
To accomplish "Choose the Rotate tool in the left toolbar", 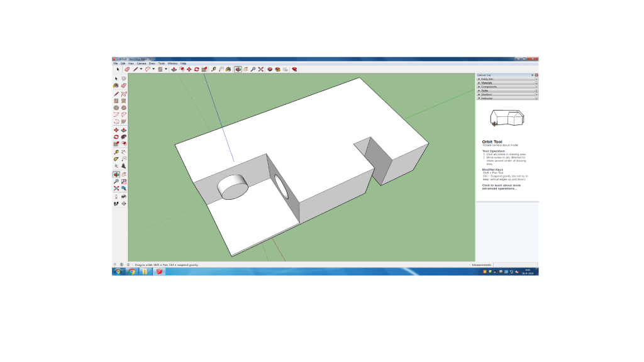I will pyautogui.click(x=116, y=137).
